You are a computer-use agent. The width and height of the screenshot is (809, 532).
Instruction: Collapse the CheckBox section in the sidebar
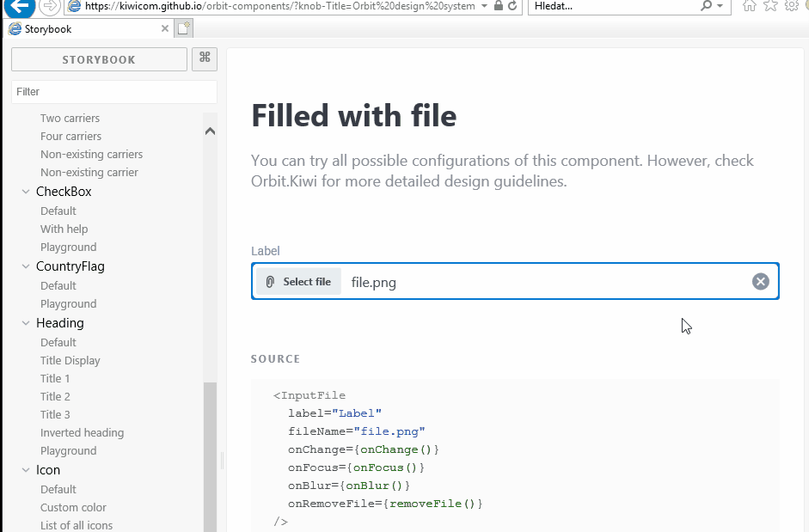pyautogui.click(x=25, y=191)
